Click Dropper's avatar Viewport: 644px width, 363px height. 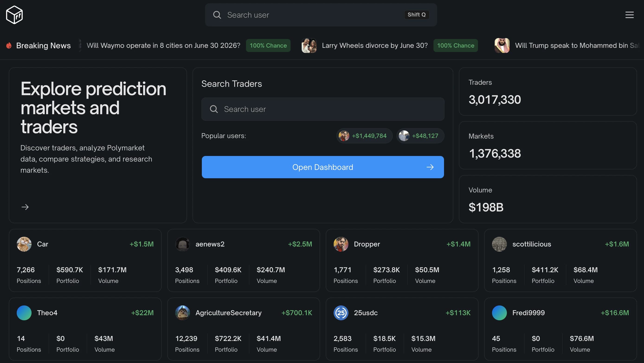click(x=341, y=244)
